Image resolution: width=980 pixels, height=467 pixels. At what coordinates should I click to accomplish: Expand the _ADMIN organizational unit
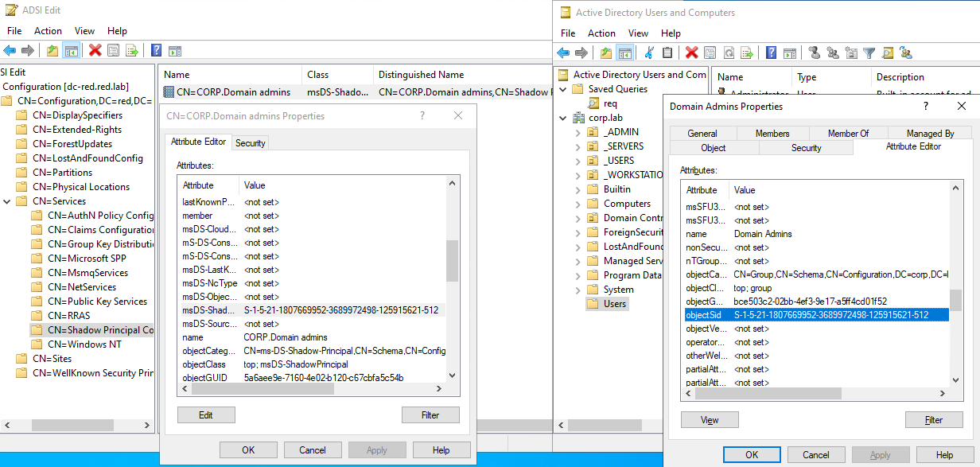[x=578, y=132]
